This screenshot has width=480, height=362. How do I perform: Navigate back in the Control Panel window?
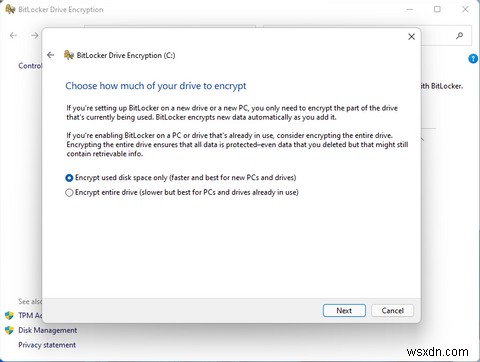[x=13, y=35]
